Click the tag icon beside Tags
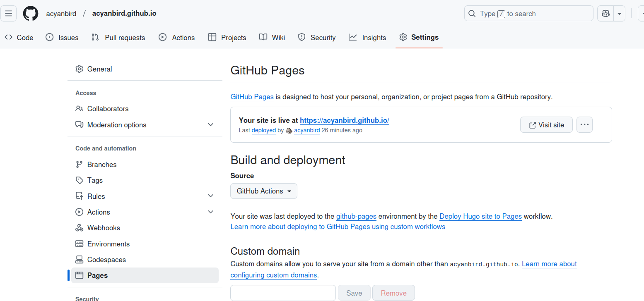Screen dimensions: 644x301 click(x=79, y=180)
